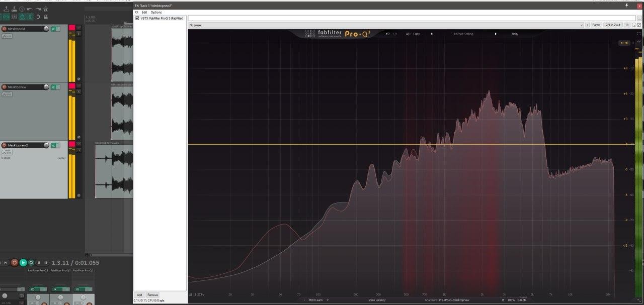The width and height of the screenshot is (644, 305).
Task: Click undo arrow in Pro-Q 3 header
Action: pyautogui.click(x=387, y=34)
